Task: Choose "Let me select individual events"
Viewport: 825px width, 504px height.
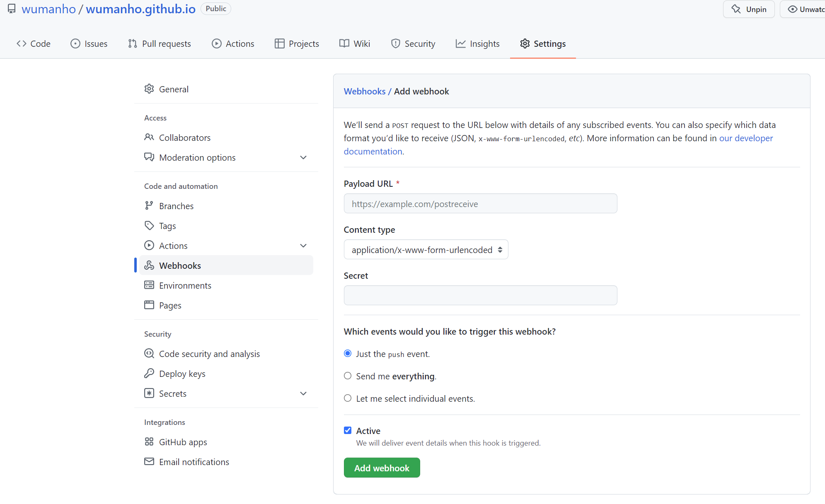Action: pos(348,398)
